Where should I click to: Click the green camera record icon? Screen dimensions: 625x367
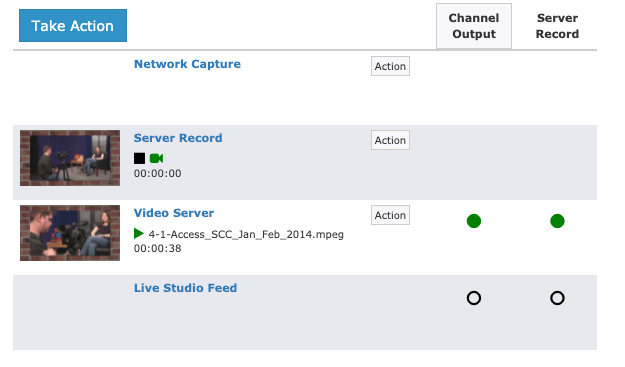pos(156,158)
